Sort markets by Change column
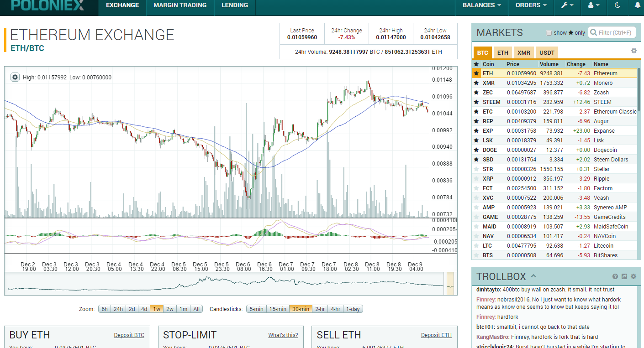Image resolution: width=644 pixels, height=348 pixels. [576, 64]
